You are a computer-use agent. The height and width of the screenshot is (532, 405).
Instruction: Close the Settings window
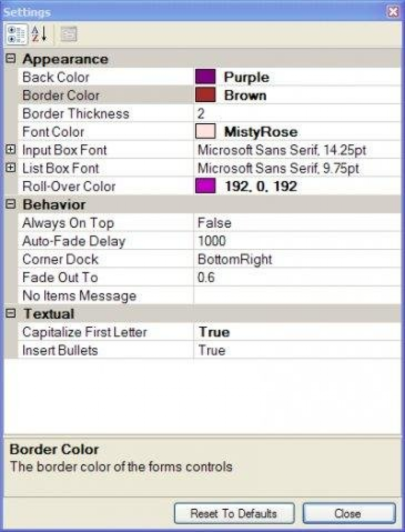pyautogui.click(x=393, y=11)
